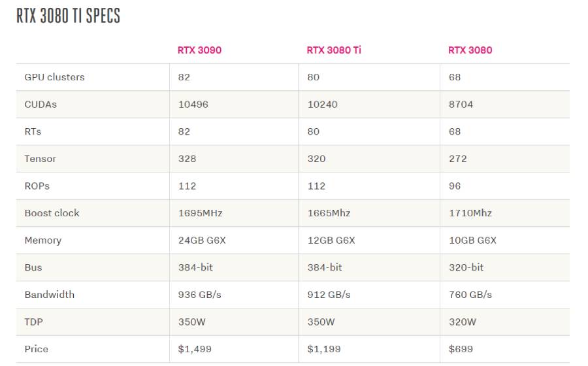The height and width of the screenshot is (366, 588).
Task: Select the Bandwidth row label
Action: pos(49,295)
